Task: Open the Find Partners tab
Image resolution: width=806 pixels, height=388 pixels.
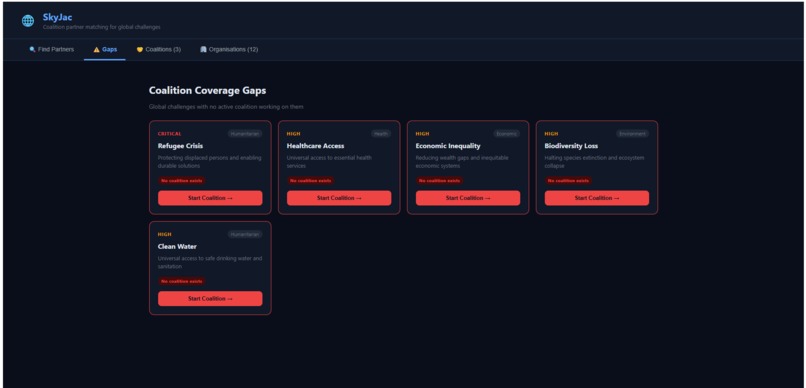Action: (51, 49)
